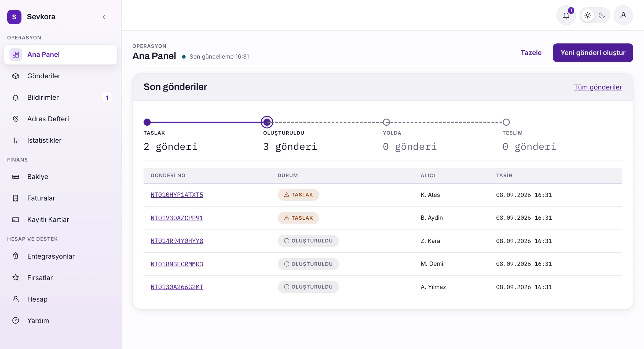
Task: Open Yardım via the question mark icon
Action: point(16,321)
